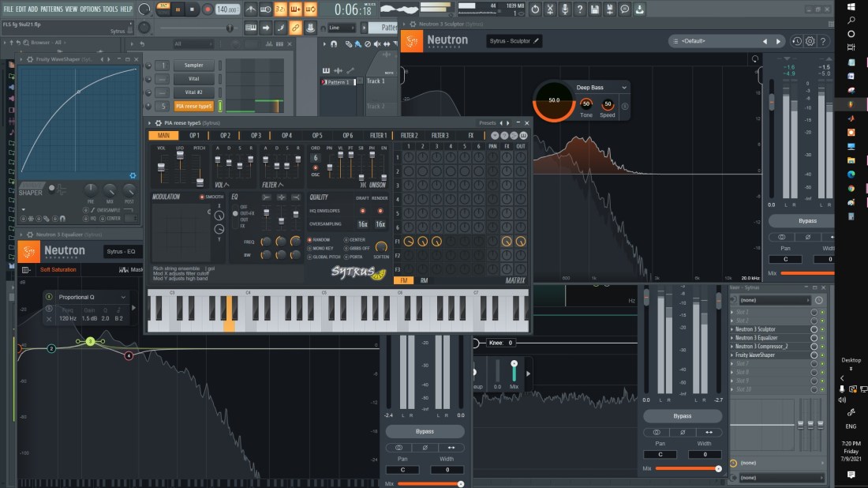Click the record button in transport bar
Viewport: 868px width, 488px height.
pos(208,9)
